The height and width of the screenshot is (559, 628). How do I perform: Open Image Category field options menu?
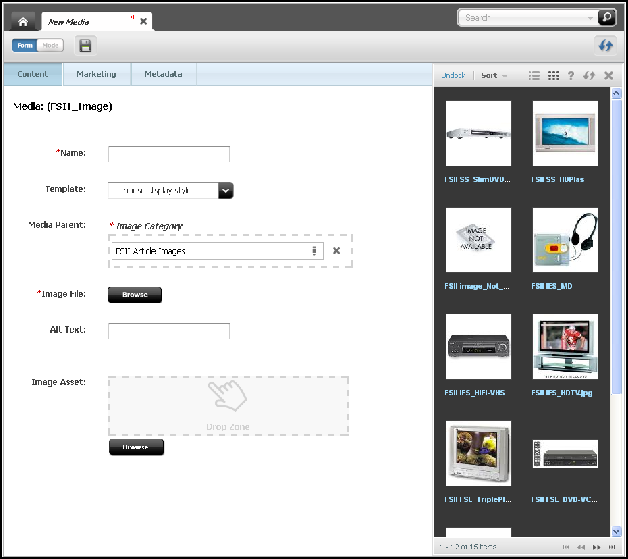click(314, 251)
